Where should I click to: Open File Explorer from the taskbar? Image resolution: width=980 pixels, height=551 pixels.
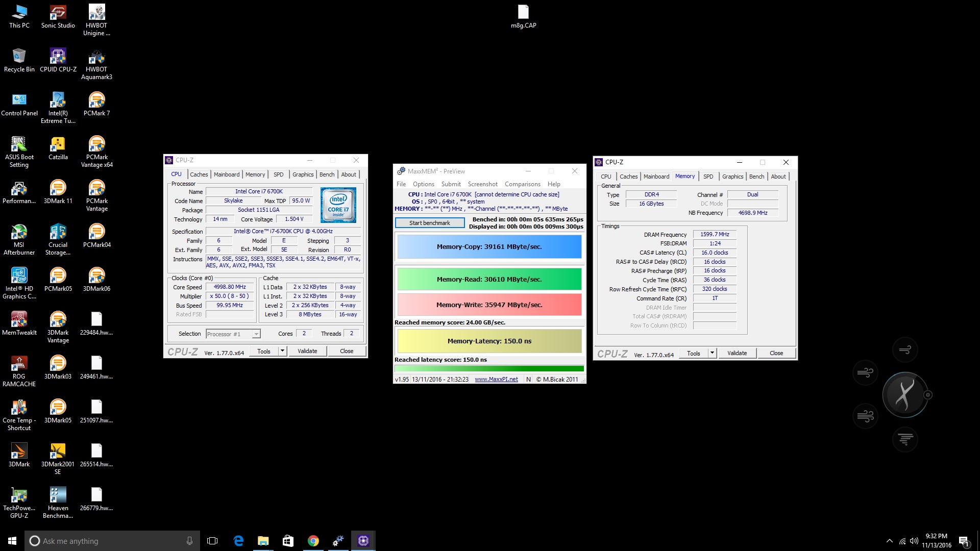[263, 541]
